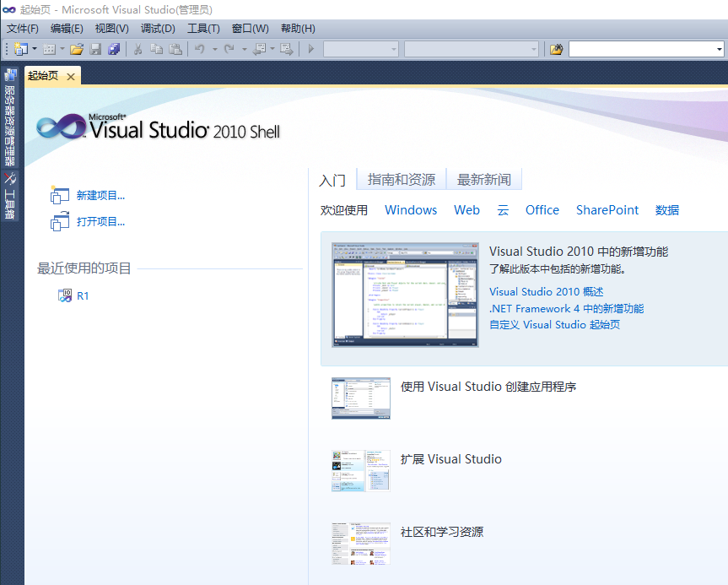Switch to the 指南和资源 tab
This screenshot has width=728, height=585.
click(x=402, y=179)
